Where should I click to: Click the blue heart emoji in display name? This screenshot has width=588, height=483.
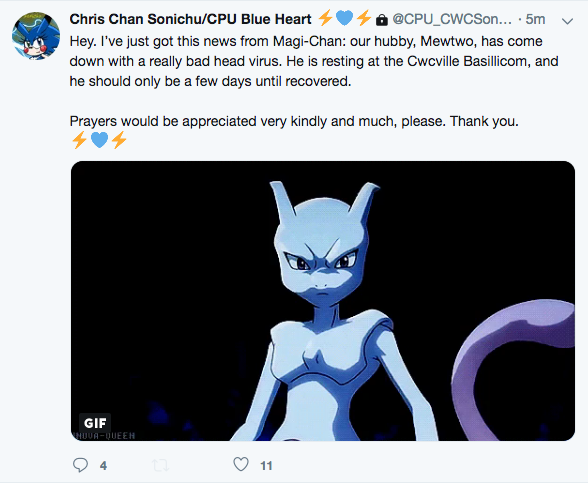click(344, 18)
